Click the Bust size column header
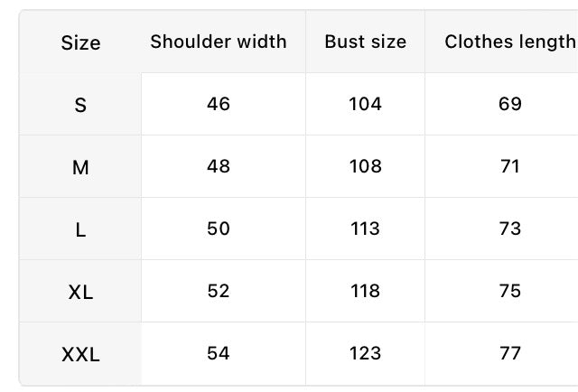This screenshot has width=578, height=392. coord(365,42)
